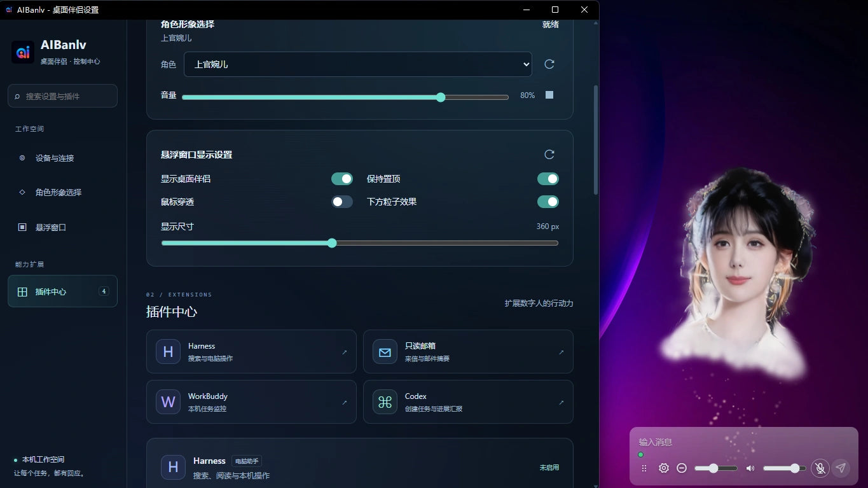Enable the 鼠标穿透 toggle
The width and height of the screenshot is (868, 488).
[x=342, y=202]
